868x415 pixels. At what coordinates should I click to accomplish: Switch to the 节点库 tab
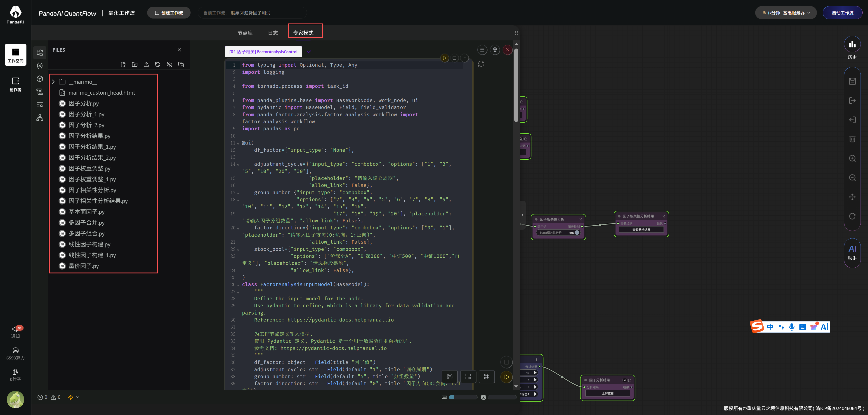[x=245, y=33]
